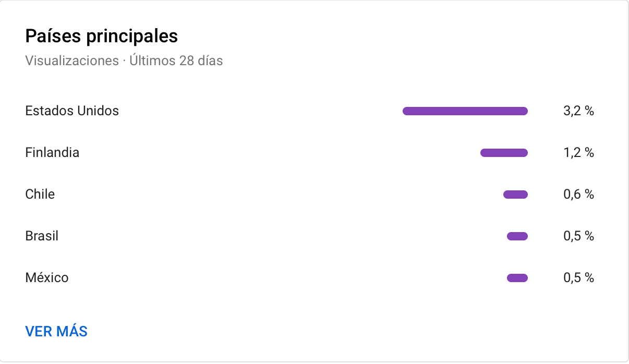Click the VER MÁS link
Image resolution: width=629 pixels, height=364 pixels.
click(56, 331)
